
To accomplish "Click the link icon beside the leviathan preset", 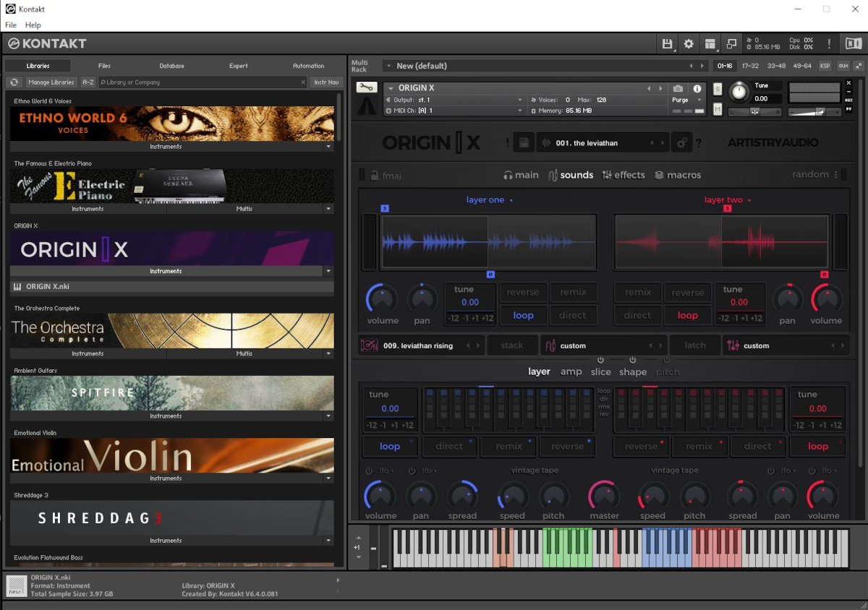I will [x=681, y=143].
